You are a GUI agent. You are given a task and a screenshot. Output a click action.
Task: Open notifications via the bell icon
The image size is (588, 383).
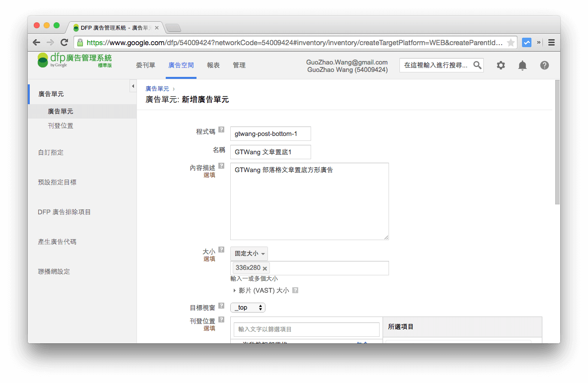[522, 65]
